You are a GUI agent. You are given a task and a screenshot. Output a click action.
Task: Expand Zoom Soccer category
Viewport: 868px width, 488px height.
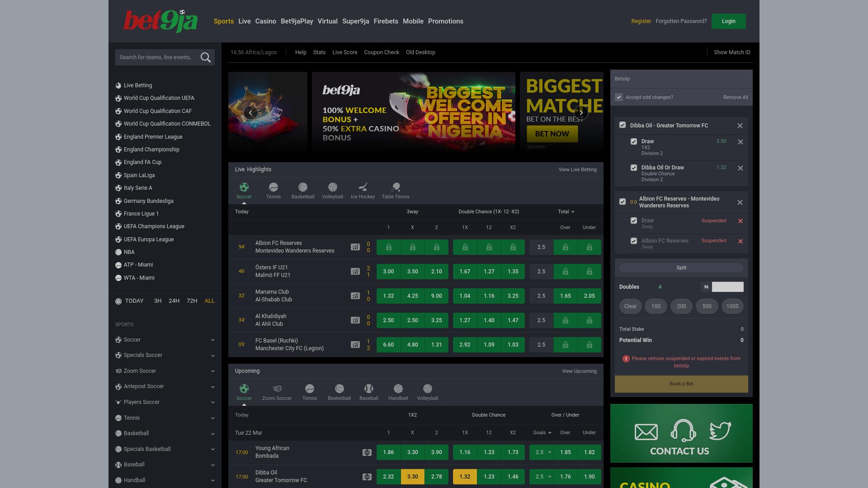point(165,371)
